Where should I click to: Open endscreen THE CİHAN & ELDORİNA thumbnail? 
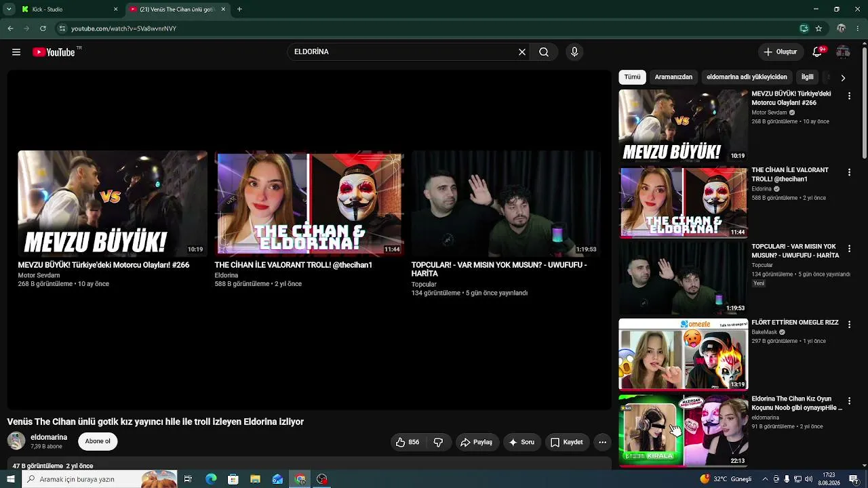[309, 203]
